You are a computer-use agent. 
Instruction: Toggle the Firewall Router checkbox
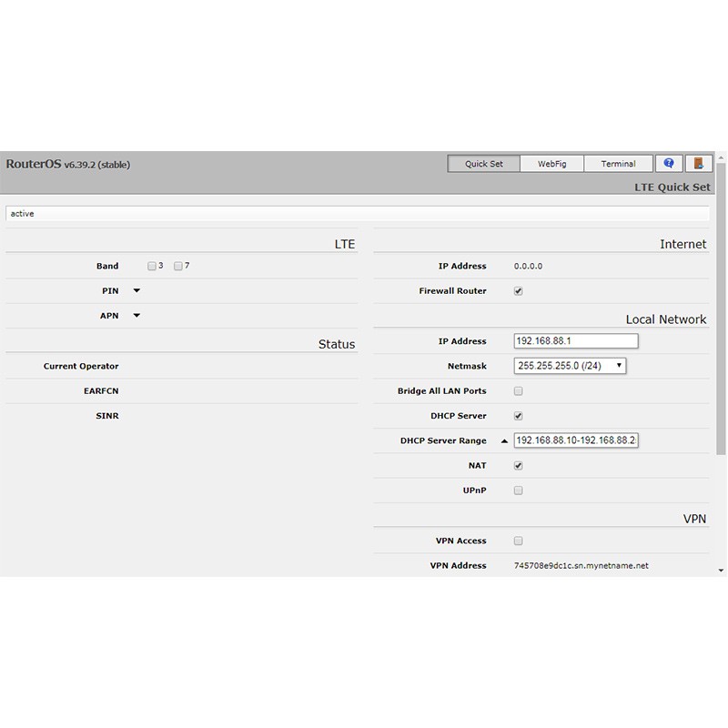point(519,291)
